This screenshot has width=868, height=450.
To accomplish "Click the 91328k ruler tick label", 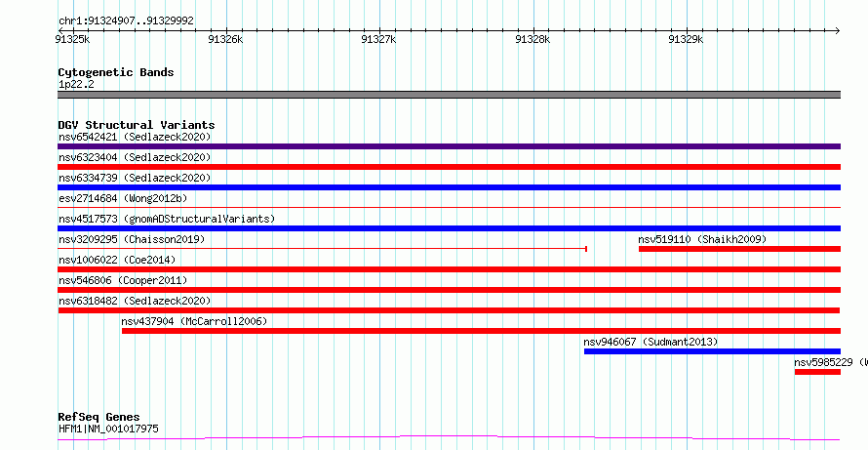I will (x=533, y=39).
